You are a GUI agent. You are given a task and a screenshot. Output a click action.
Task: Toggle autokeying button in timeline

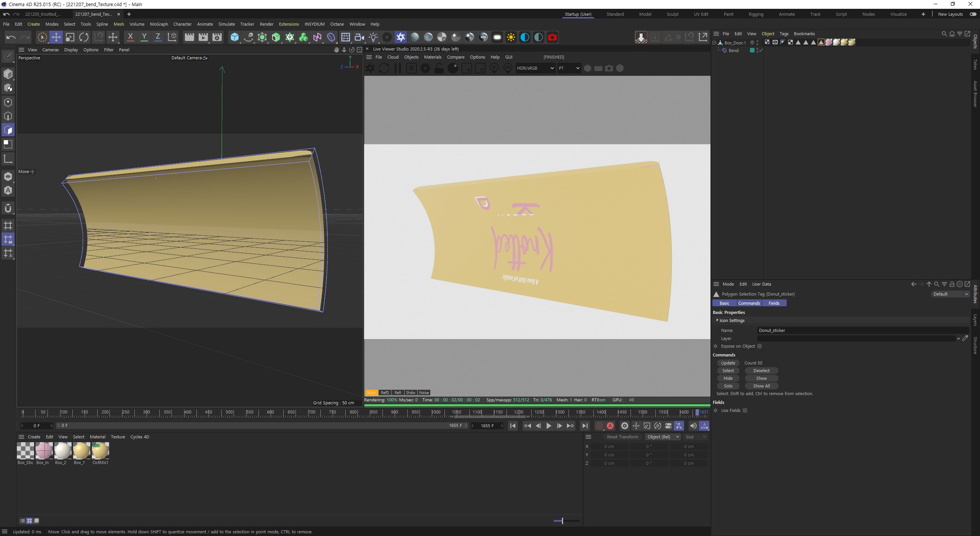click(610, 426)
